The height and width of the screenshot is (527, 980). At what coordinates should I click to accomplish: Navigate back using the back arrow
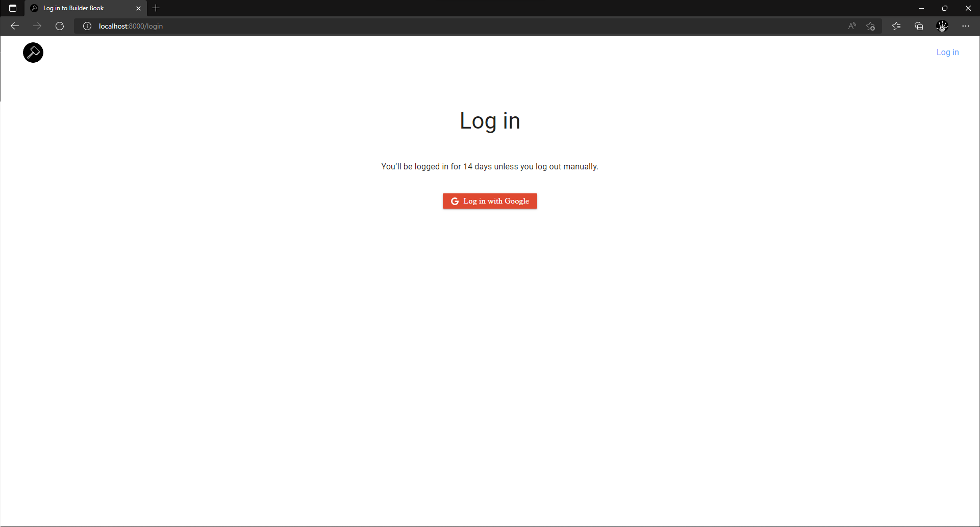click(x=14, y=26)
